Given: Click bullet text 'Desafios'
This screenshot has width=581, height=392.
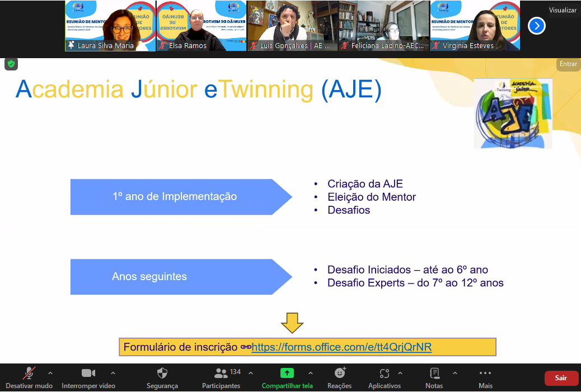Looking at the screenshot, I should pos(349,210).
